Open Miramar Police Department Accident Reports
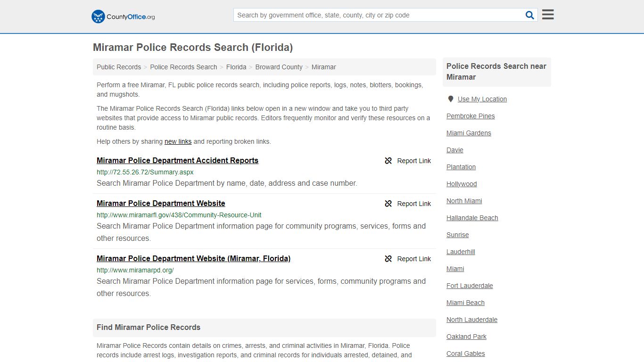The image size is (644, 362). coord(177,160)
